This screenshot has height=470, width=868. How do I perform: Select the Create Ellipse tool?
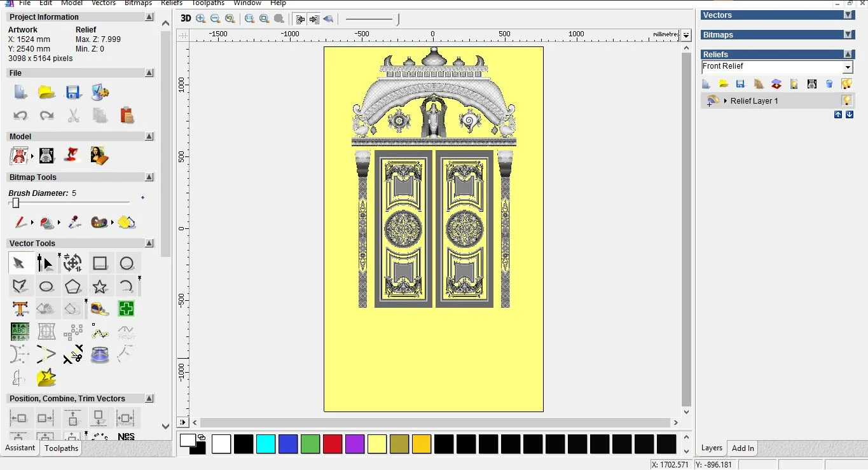tap(46, 286)
